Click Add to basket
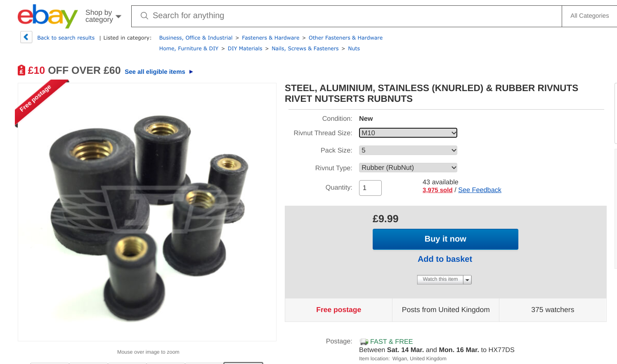The height and width of the screenshot is (364, 617). click(445, 259)
